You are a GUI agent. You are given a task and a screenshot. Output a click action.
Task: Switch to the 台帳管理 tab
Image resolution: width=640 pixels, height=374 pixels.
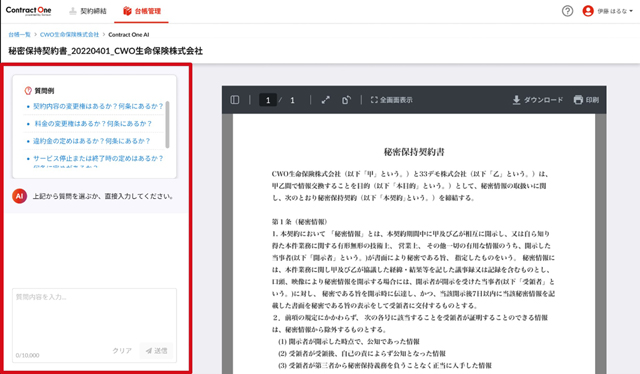(x=142, y=11)
